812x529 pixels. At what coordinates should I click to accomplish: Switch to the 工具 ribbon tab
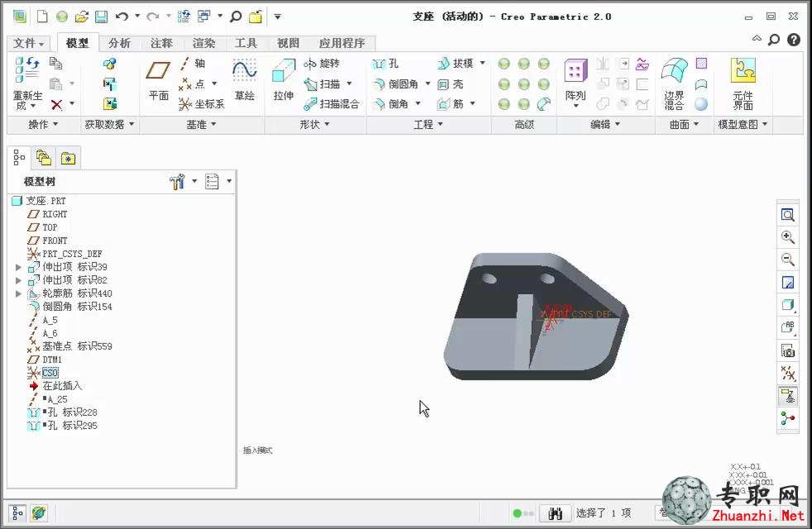246,43
